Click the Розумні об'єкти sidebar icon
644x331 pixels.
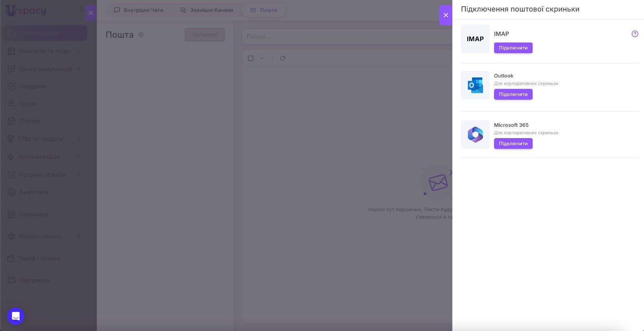pyautogui.click(x=12, y=175)
